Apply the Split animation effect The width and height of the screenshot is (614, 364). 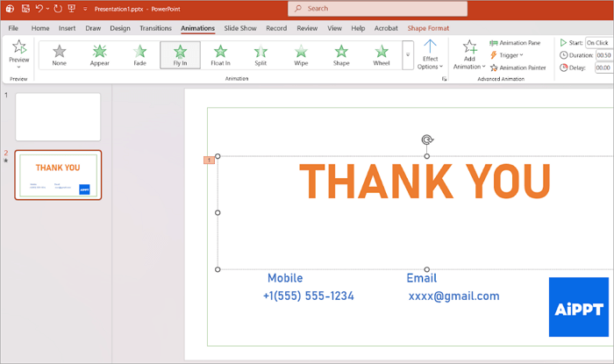[x=261, y=55]
